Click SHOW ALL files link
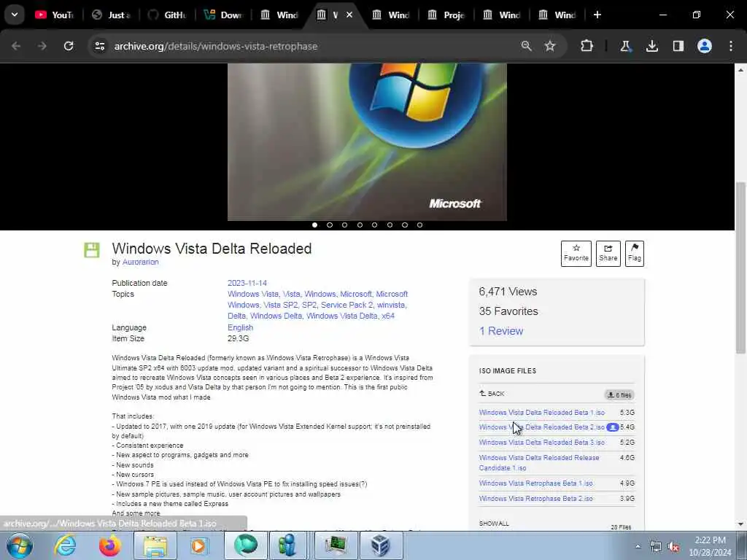The height and width of the screenshot is (560, 747). (x=494, y=524)
